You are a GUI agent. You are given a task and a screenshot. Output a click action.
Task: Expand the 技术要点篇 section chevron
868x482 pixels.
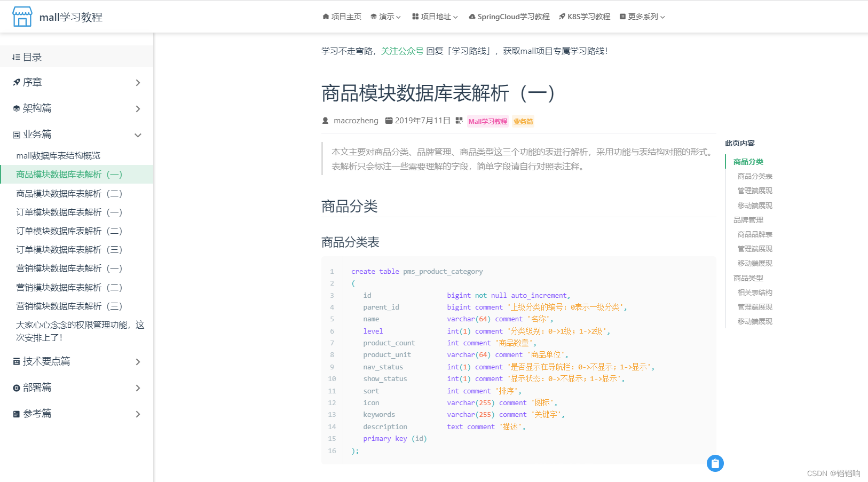[x=138, y=362]
